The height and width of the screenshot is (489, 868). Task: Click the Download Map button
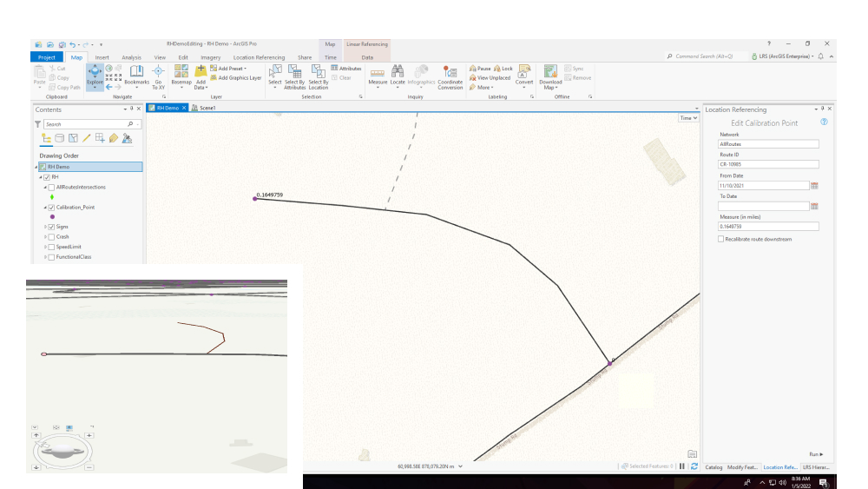tap(550, 77)
